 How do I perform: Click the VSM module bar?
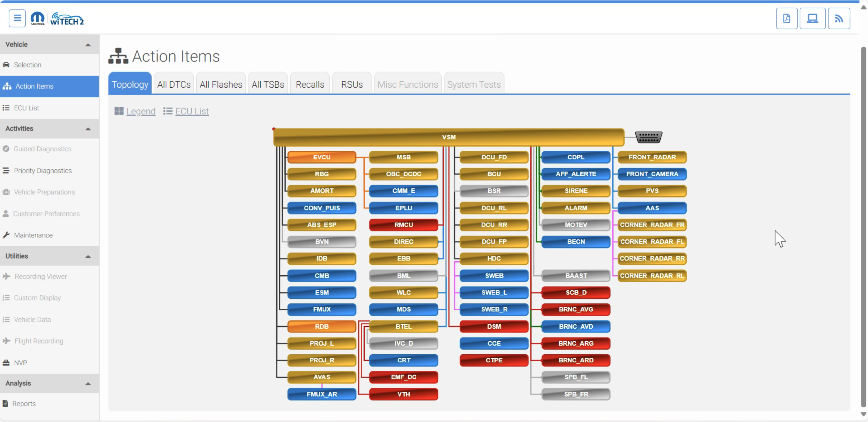point(449,137)
